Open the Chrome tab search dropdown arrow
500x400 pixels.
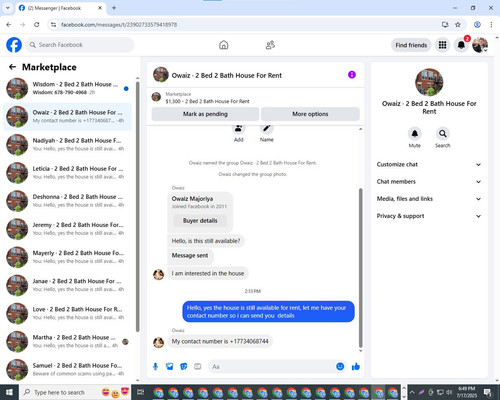pyautogui.click(x=8, y=8)
